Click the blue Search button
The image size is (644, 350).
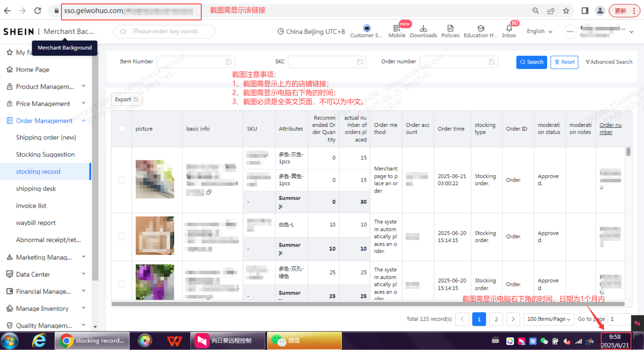coord(531,62)
